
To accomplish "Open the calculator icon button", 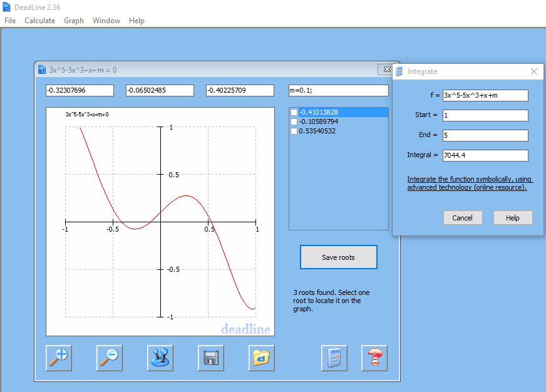I will point(334,358).
